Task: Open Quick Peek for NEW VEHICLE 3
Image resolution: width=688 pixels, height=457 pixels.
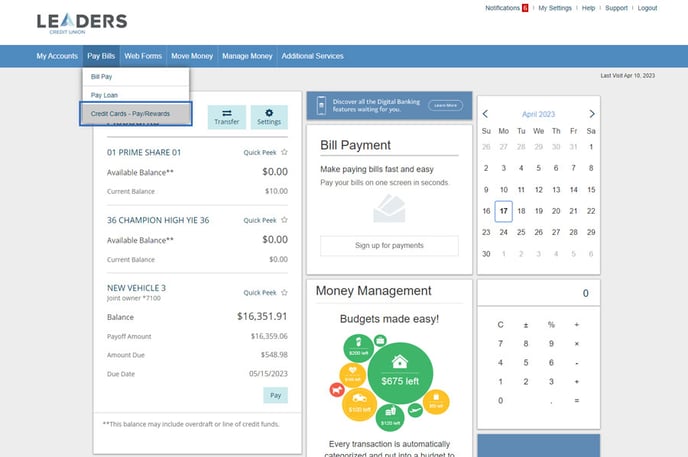Action: pyautogui.click(x=260, y=293)
